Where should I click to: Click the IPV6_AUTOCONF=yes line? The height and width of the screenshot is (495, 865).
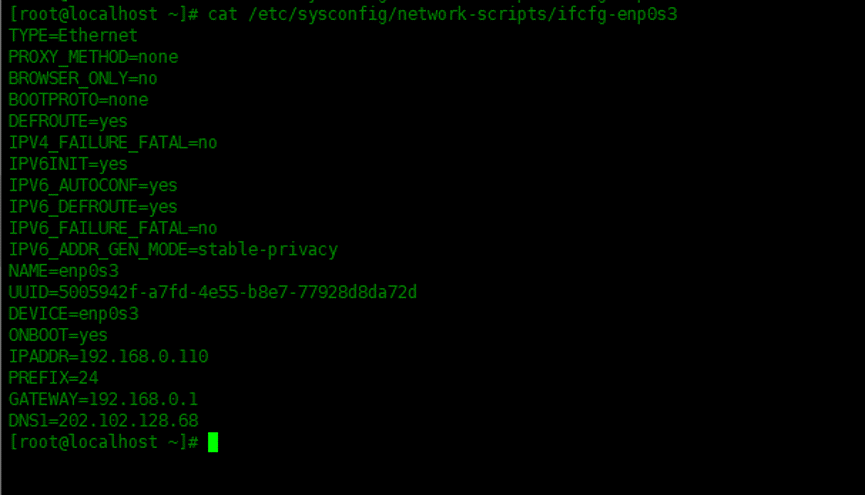(93, 185)
